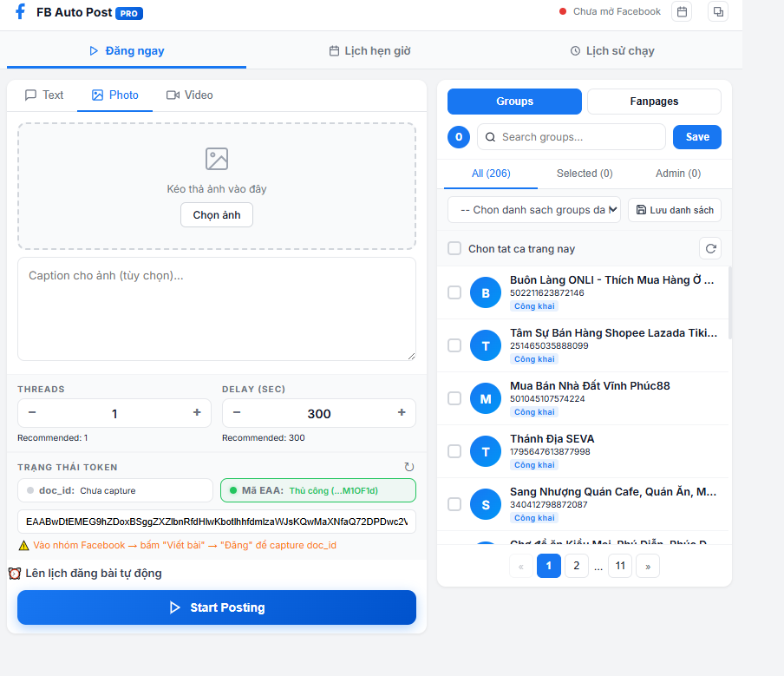784x676 pixels.
Task: Click Start Posting button
Action: (217, 607)
